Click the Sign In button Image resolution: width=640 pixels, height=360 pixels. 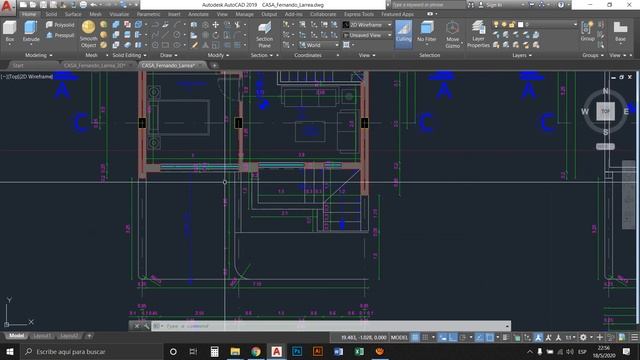(x=490, y=5)
